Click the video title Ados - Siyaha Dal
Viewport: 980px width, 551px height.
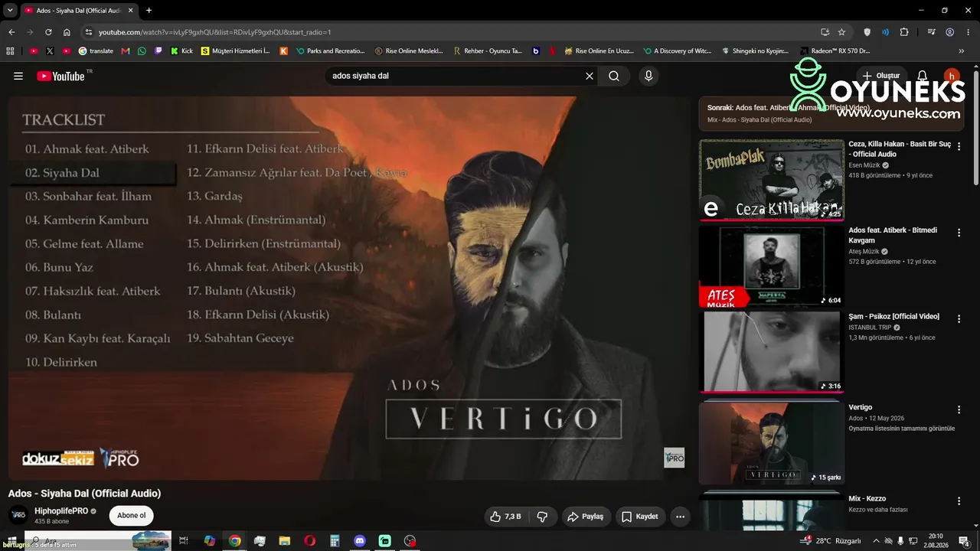pos(84,494)
